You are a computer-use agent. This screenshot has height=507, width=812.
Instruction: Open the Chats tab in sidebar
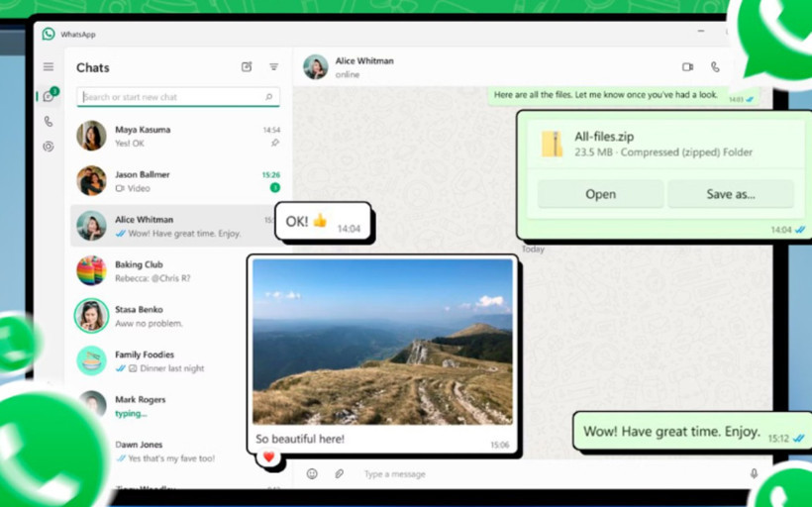49,96
